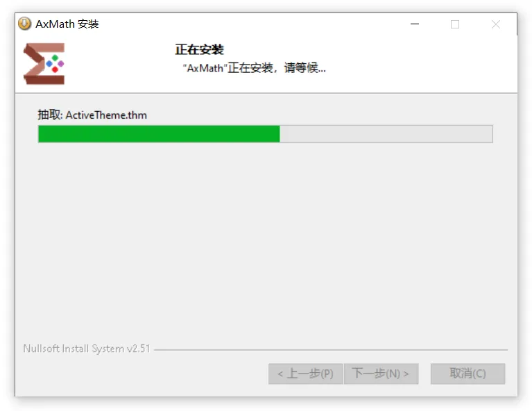Click the 下一步(N) next button
Viewport: 532px width, 411px height.
381,374
